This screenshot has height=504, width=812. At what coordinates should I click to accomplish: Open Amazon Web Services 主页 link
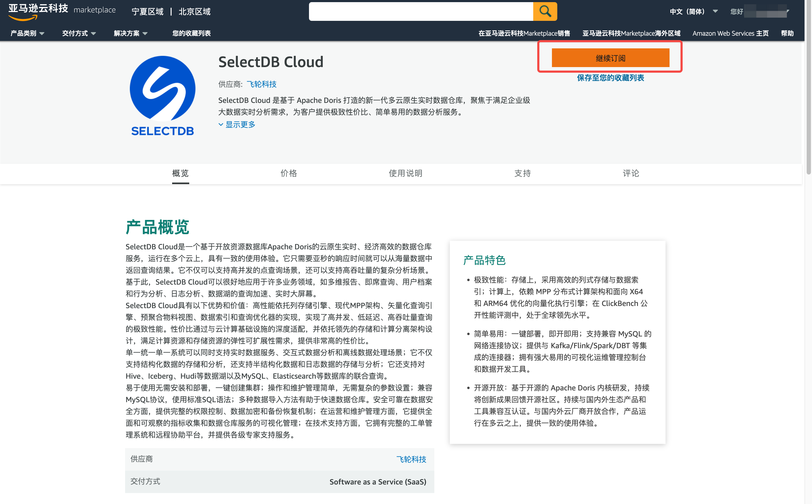click(x=730, y=33)
